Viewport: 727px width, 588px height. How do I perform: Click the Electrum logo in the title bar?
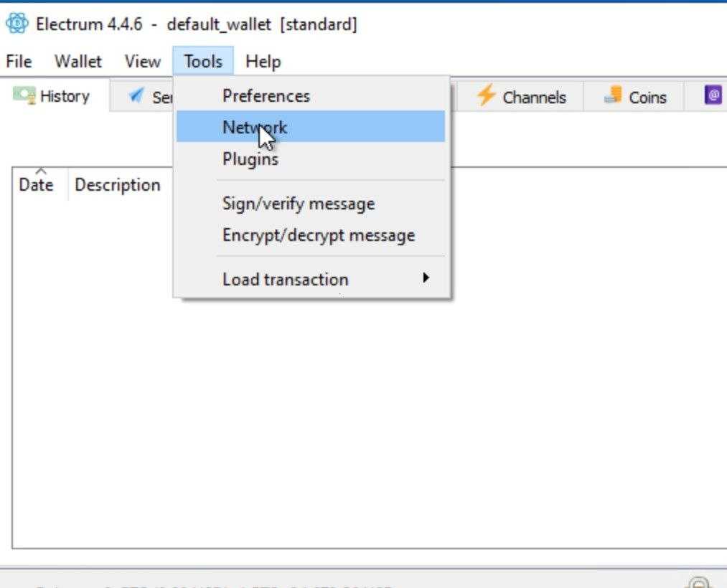[17, 24]
